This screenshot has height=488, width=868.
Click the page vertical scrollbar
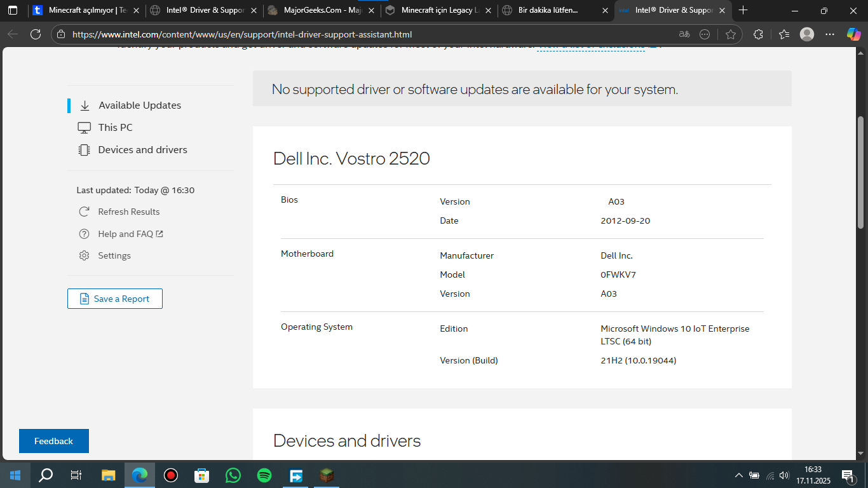pyautogui.click(x=861, y=172)
